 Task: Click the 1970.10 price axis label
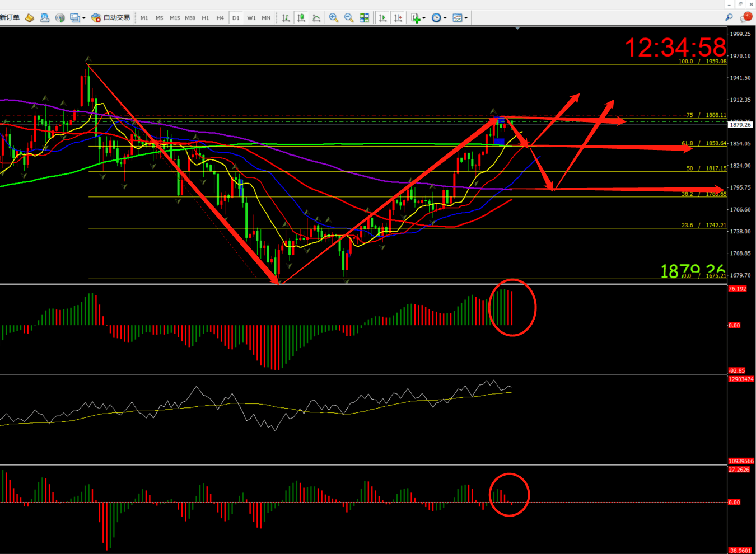pyautogui.click(x=740, y=56)
